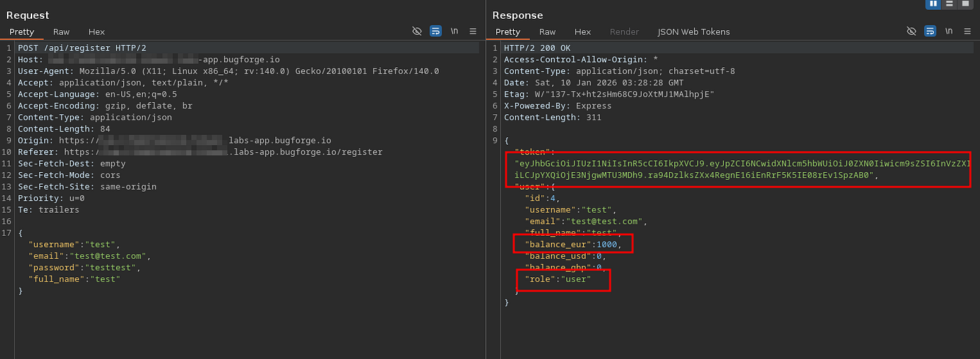Click the Referer header line
The image size is (980, 359).
(x=200, y=152)
